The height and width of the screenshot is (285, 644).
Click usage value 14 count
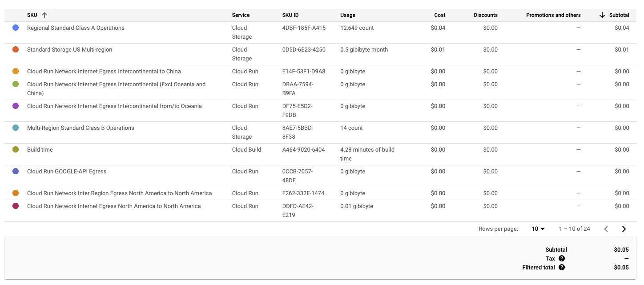tap(351, 128)
